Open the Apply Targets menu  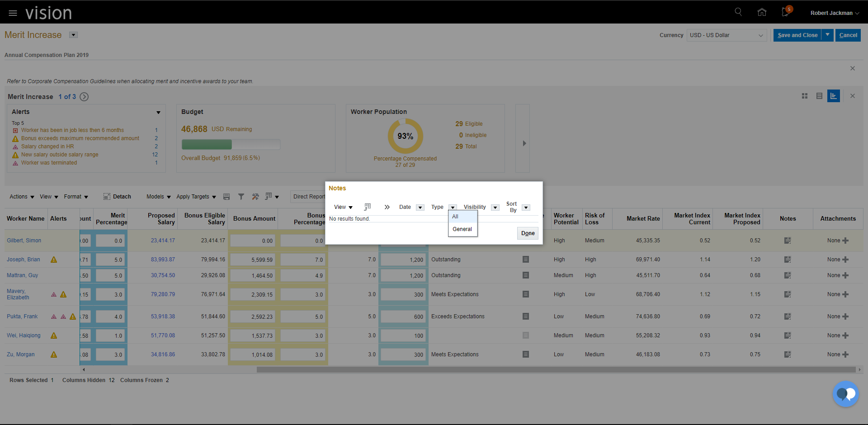pos(196,197)
